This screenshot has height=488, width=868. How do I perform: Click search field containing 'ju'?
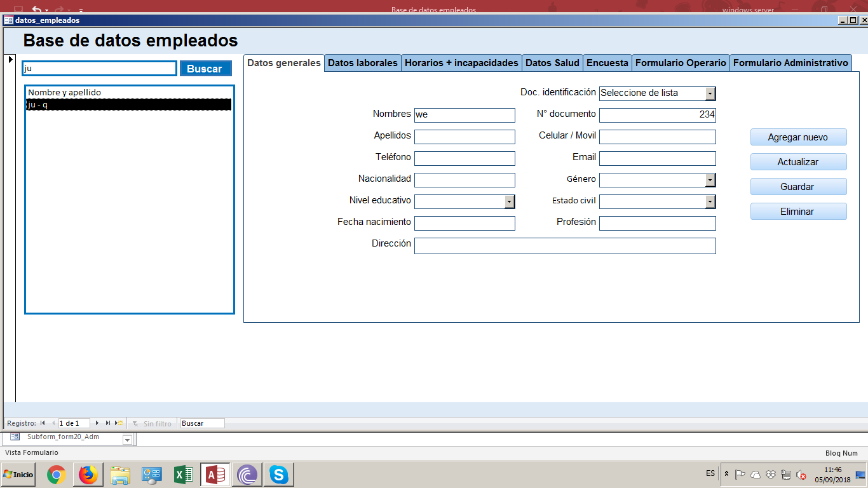coord(99,69)
